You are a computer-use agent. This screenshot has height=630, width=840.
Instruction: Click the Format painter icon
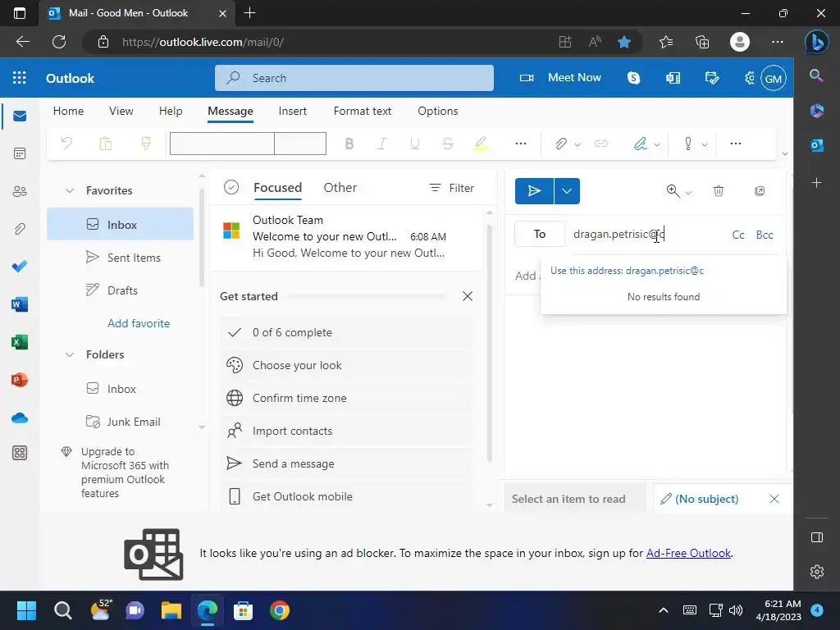point(146,144)
